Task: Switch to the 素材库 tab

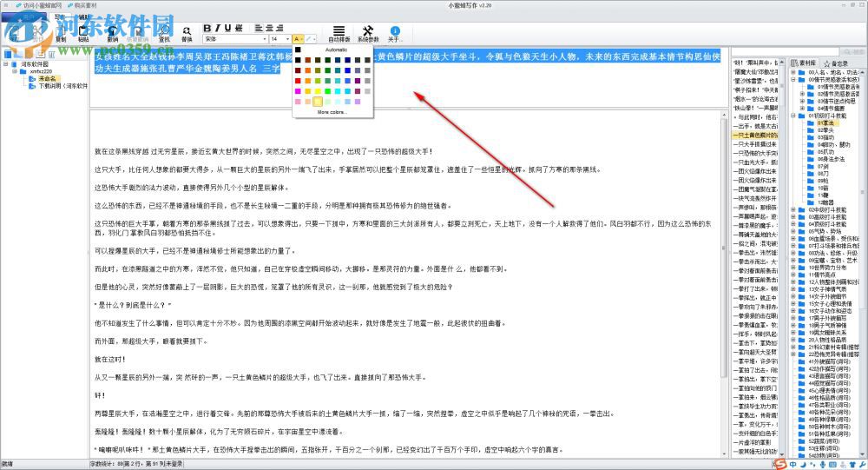Action: 804,63
